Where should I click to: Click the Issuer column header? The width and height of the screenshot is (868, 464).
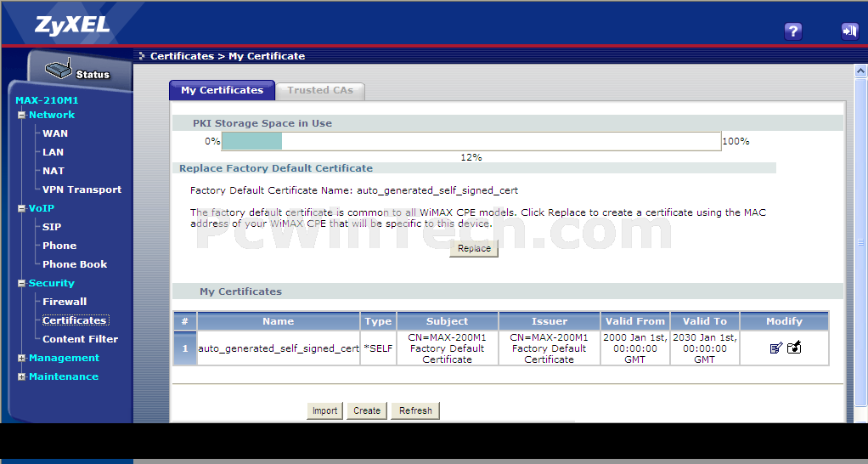pos(550,321)
